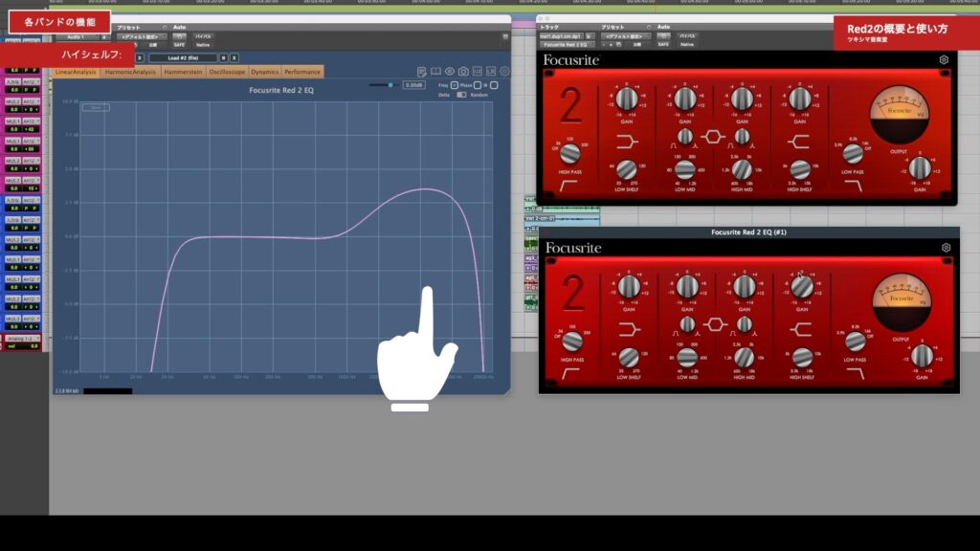Click the LOW PASS knob in upper Focusrite window
Screen dimensions: 980x551
click(853, 153)
